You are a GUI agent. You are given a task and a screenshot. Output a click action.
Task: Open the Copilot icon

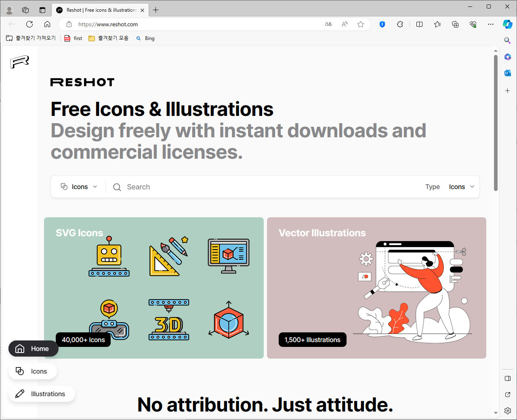click(x=507, y=24)
